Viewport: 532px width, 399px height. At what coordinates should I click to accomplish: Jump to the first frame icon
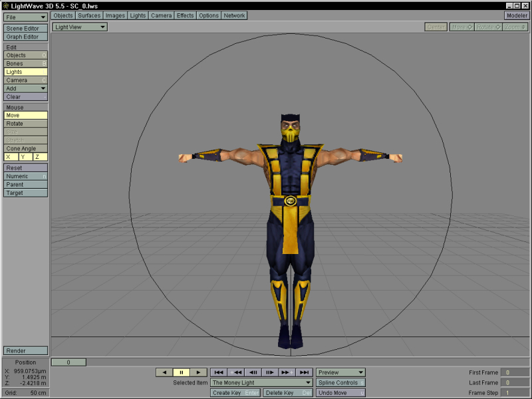[x=219, y=372]
